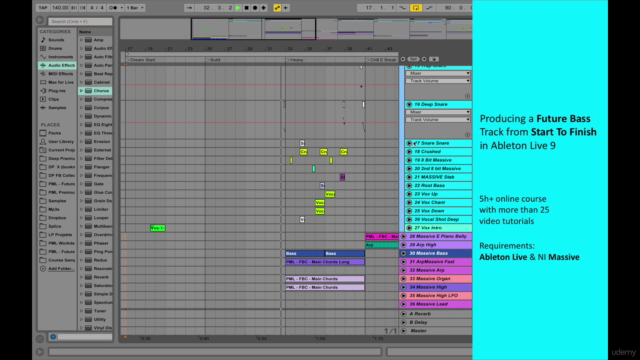
Task: Open the Mp3s folder place
Action: 54,209
